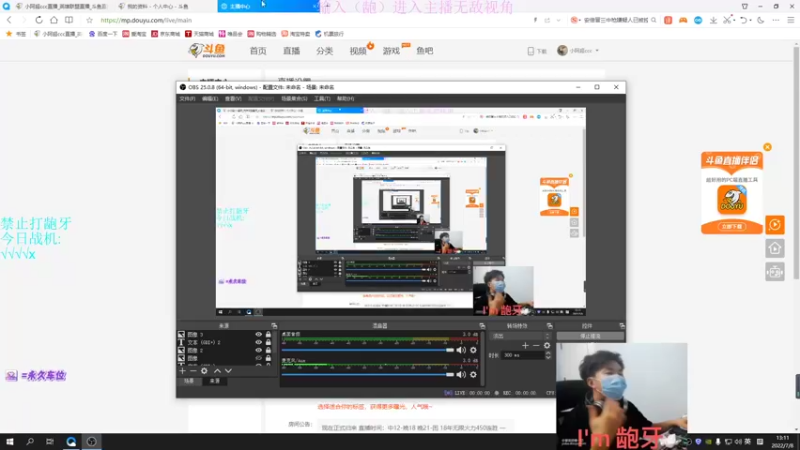Pop out the 转场特效 transitions dock

pos(549,326)
